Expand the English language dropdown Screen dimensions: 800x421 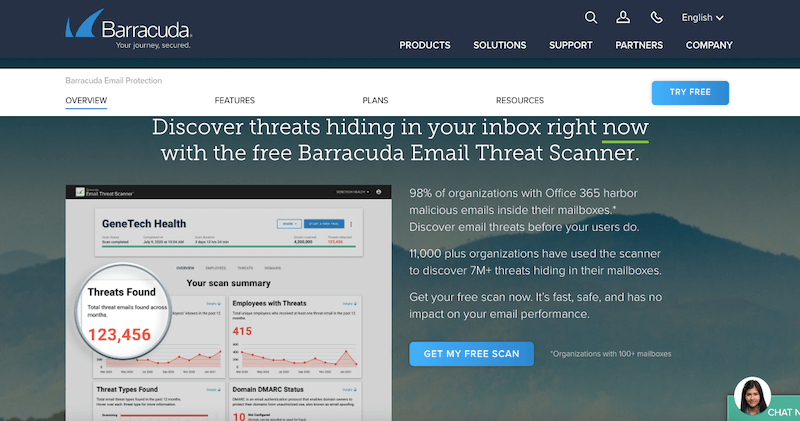[703, 18]
